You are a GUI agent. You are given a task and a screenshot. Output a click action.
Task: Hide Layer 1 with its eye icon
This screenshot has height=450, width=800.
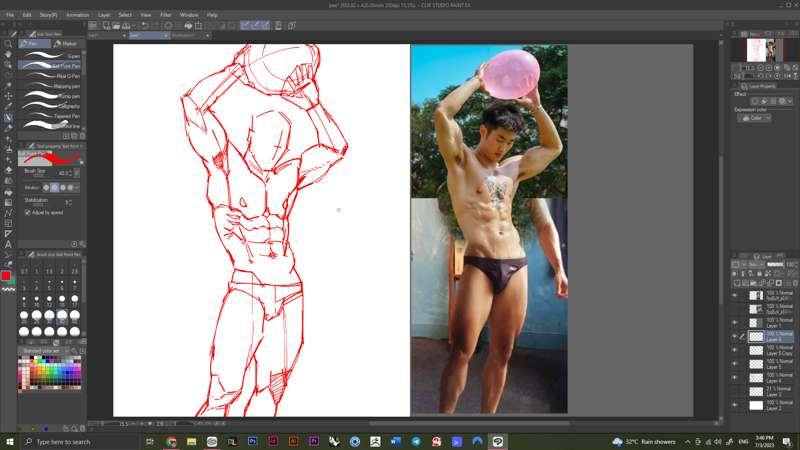[735, 322]
